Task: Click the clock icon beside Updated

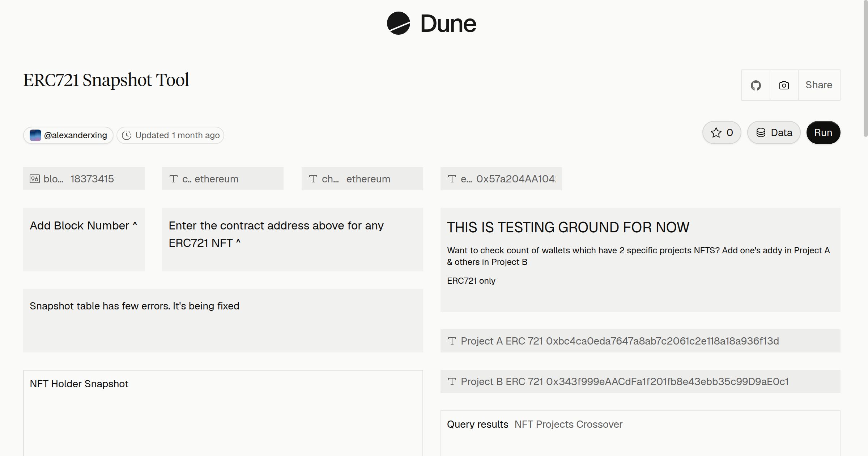Action: [127, 135]
